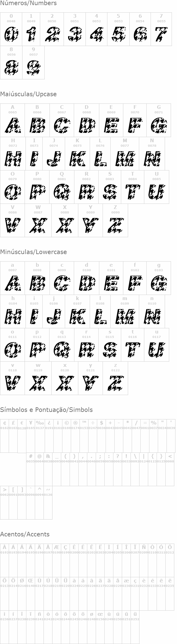The image size is (177, 644).
Task: Click the Minúsculas/Lowercase section heading
Action: point(33,252)
